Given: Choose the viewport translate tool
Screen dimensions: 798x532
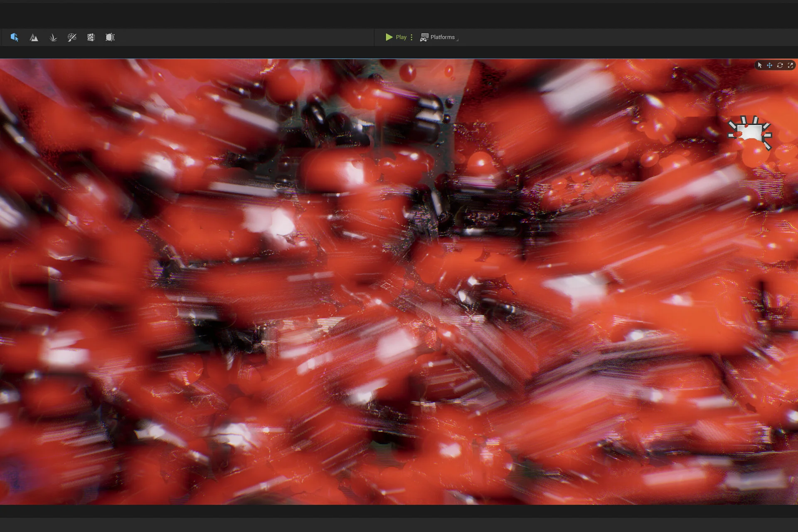Looking at the screenshot, I should (x=770, y=65).
